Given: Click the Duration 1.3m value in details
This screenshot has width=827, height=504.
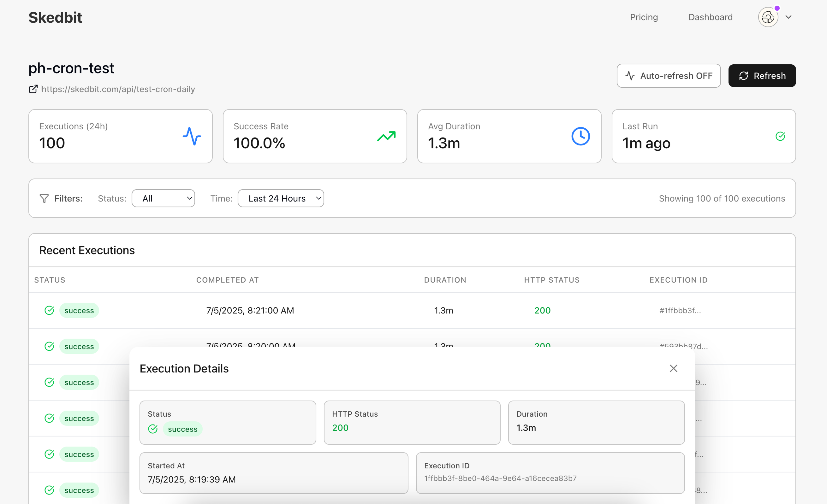Looking at the screenshot, I should [526, 428].
